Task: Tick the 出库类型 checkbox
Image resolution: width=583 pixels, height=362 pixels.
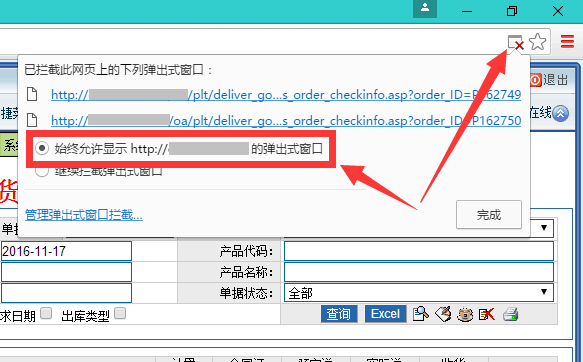Action: tap(120, 313)
